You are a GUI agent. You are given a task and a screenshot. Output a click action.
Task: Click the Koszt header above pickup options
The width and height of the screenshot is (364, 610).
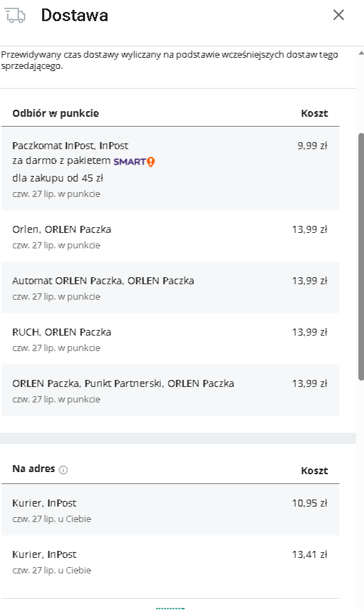(314, 113)
